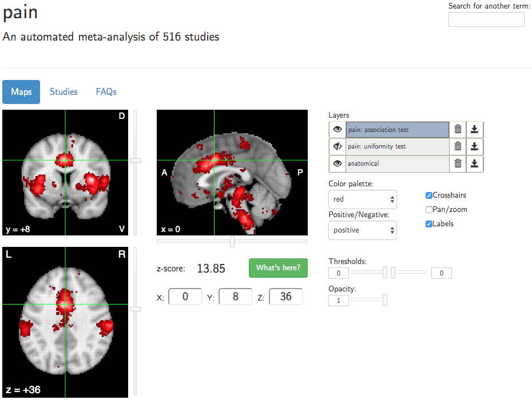Click the axial brain view at z = +36
This screenshot has width=532, height=400.
(x=65, y=322)
